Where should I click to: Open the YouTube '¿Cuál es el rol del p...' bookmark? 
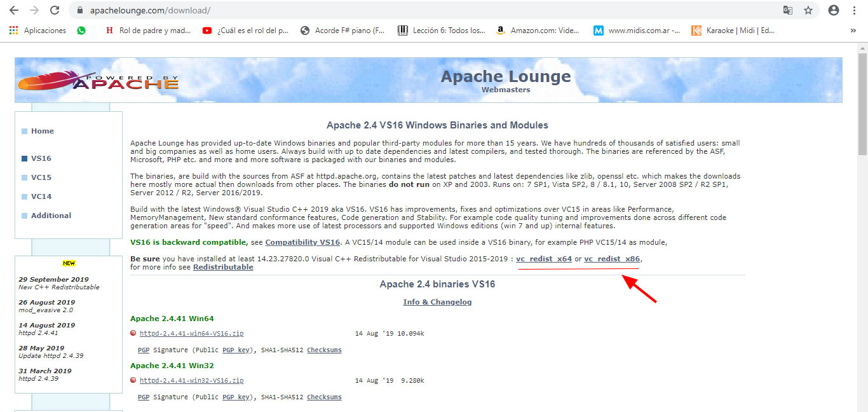245,30
